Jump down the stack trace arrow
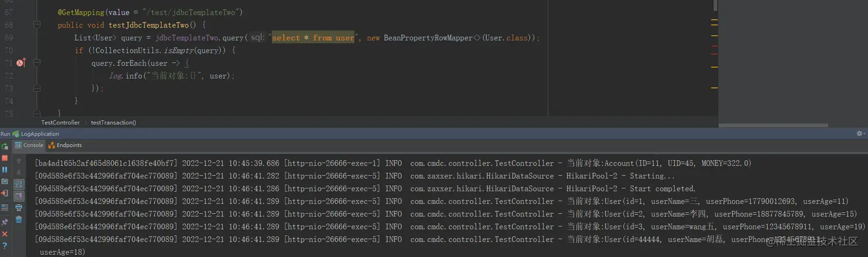Viewport: 868px width, 257px height. [18, 172]
